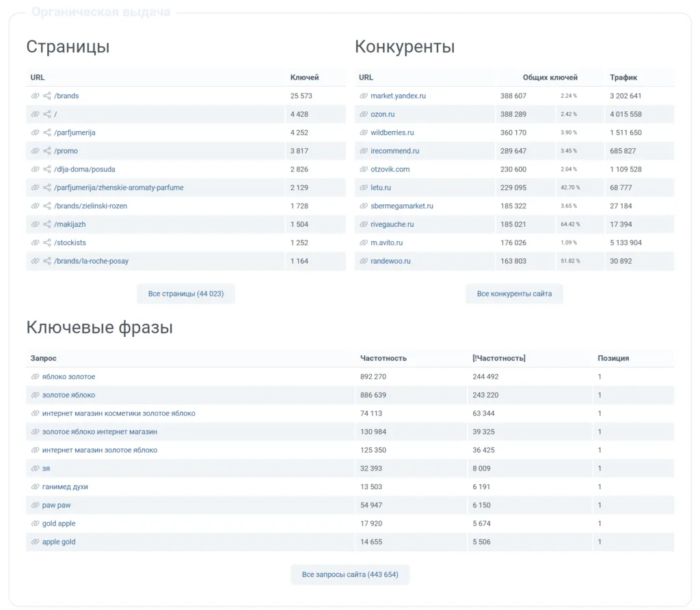
Task: Click the 892 270 frequency value
Action: [373, 376]
